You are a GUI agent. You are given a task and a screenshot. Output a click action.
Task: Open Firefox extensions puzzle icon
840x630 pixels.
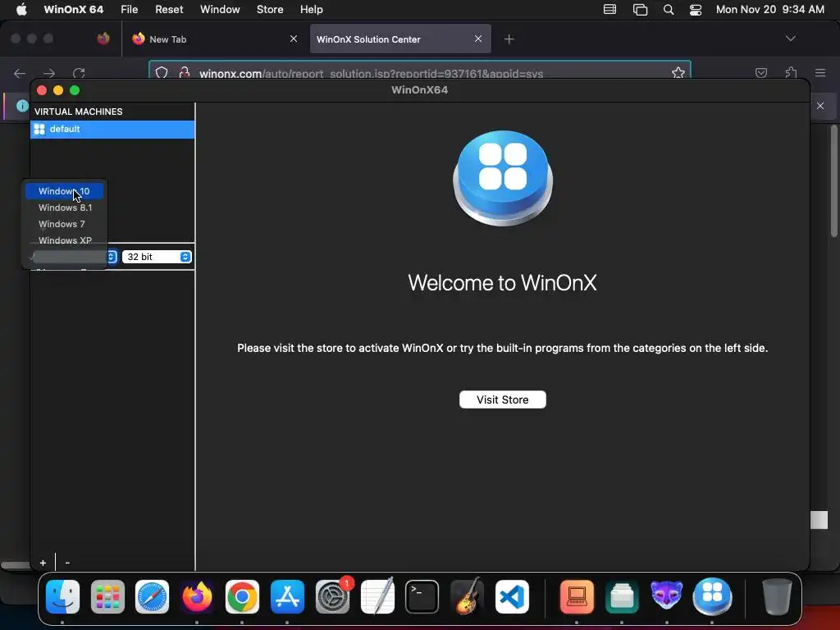click(791, 73)
